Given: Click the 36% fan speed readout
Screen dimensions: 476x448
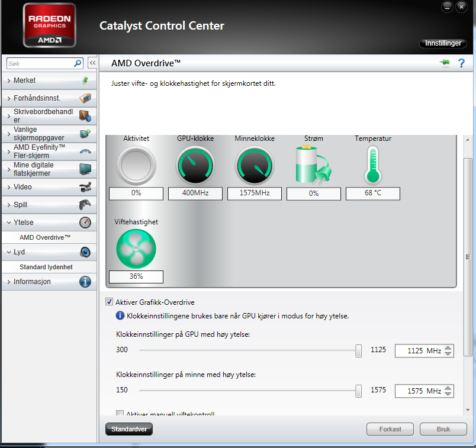Looking at the screenshot, I should tap(136, 277).
